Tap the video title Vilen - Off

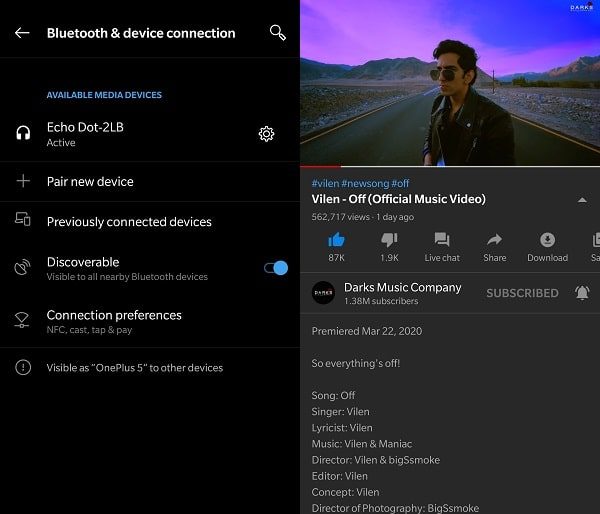[x=399, y=199]
